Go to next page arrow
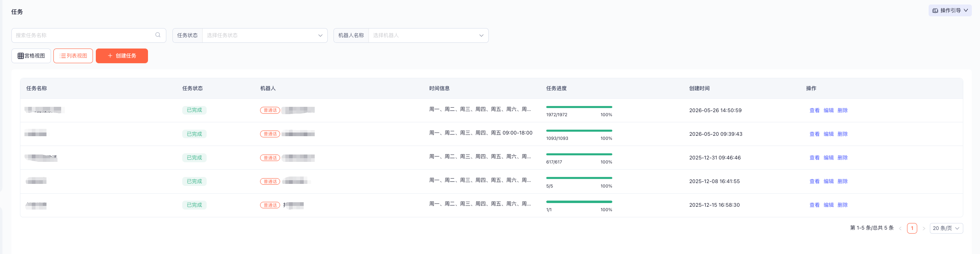Screen dimensions: 980x254 pos(924,228)
